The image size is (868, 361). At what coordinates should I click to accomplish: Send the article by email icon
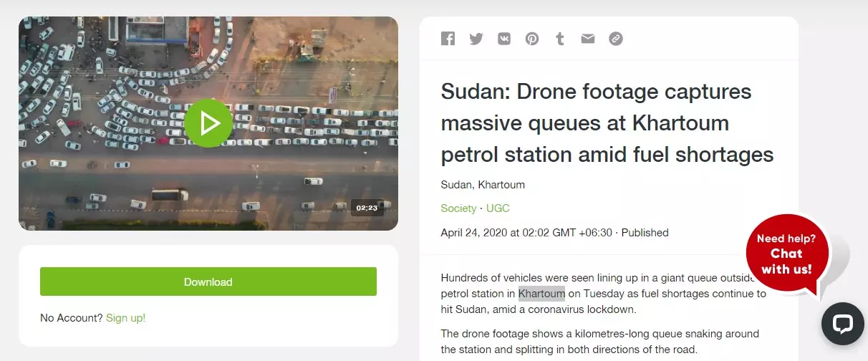click(588, 39)
